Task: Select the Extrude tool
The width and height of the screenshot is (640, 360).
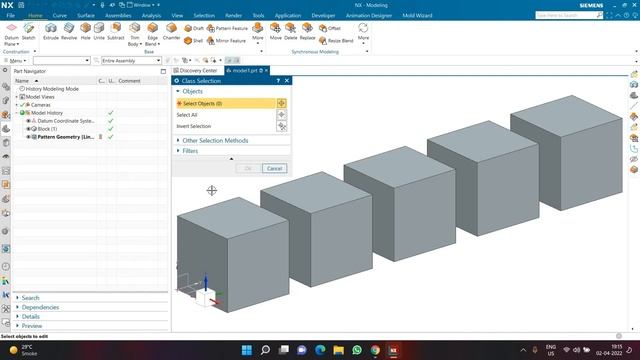Action: (51, 32)
